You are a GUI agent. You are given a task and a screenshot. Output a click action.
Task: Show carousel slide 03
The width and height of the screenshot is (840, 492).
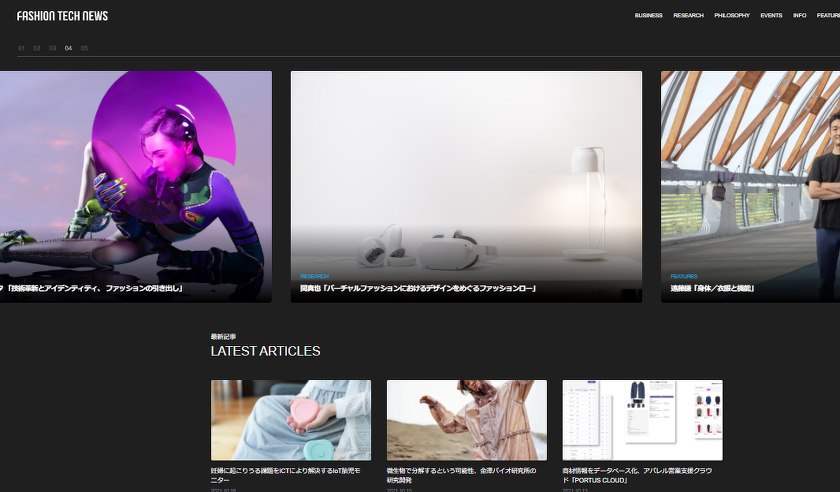[53, 48]
